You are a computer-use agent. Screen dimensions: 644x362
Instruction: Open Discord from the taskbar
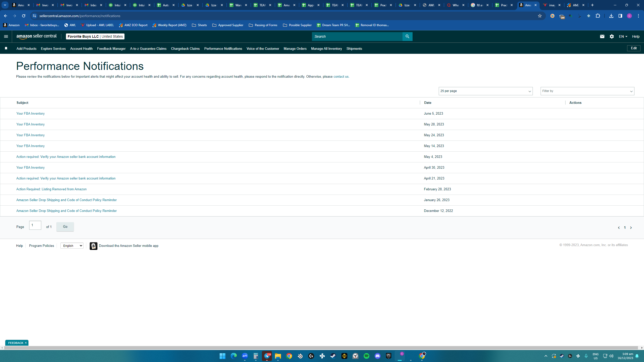click(378, 356)
